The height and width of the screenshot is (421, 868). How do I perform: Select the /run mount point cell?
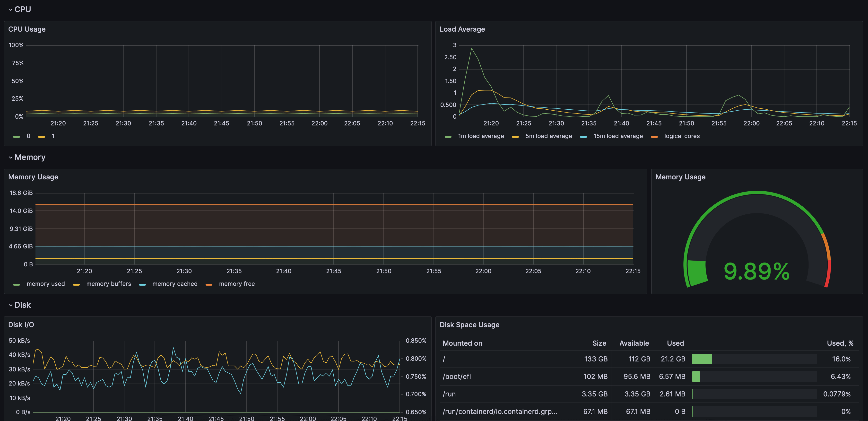click(502, 394)
